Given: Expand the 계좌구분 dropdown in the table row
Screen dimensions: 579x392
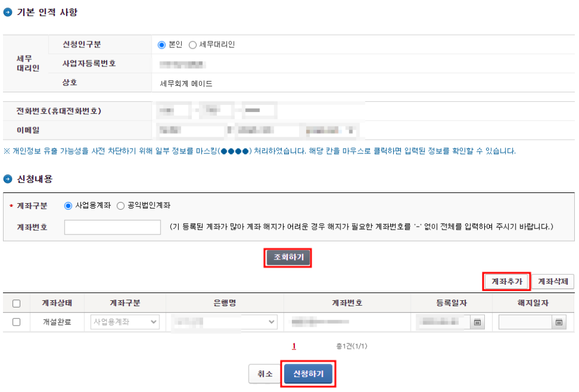Looking at the screenshot, I should click(125, 322).
